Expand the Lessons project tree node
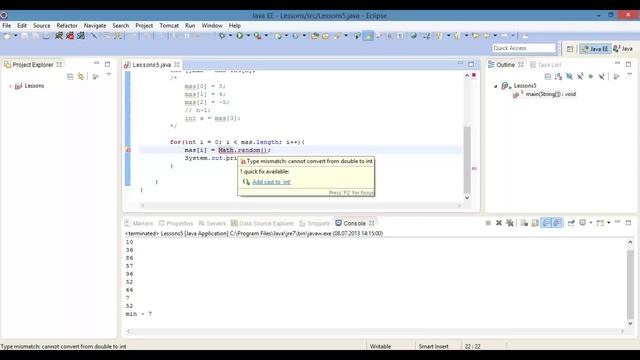 pos(10,86)
